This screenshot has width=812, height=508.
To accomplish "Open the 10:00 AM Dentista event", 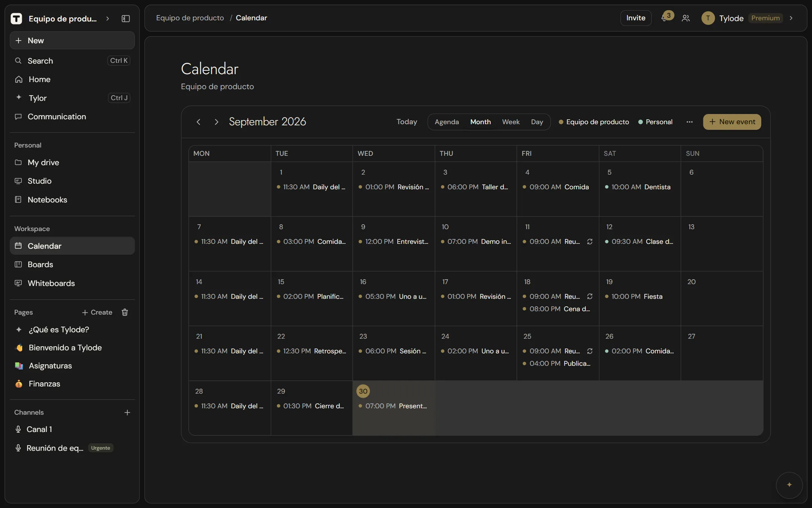I will point(639,187).
